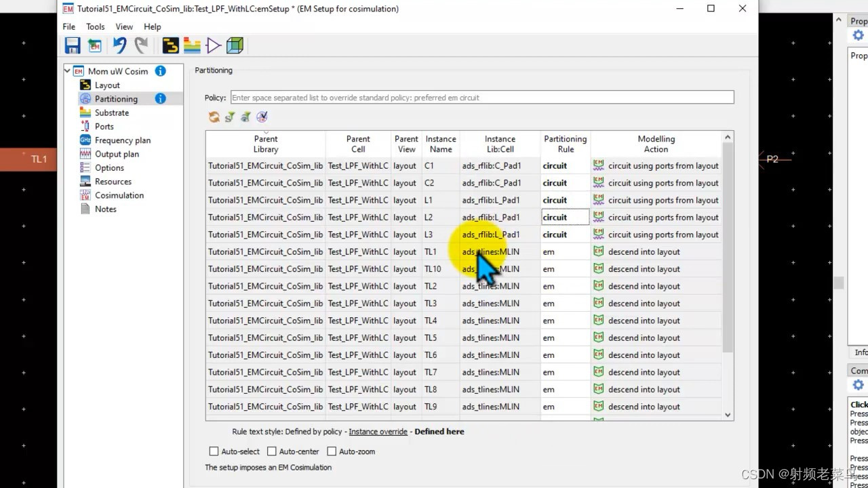Open the substrate stack icon in the toolbar
Screen dimensions: 868x488
pyautogui.click(x=192, y=45)
